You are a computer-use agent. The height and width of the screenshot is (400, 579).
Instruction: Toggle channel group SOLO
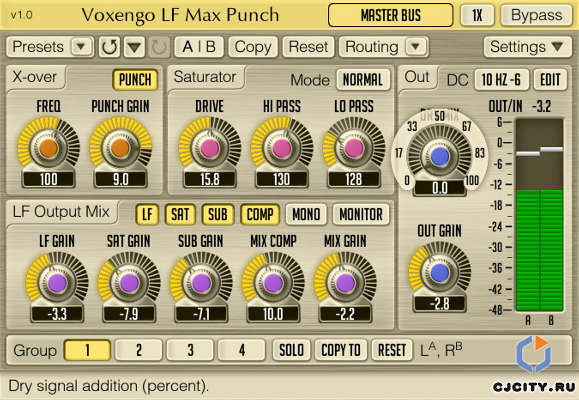coord(291,350)
